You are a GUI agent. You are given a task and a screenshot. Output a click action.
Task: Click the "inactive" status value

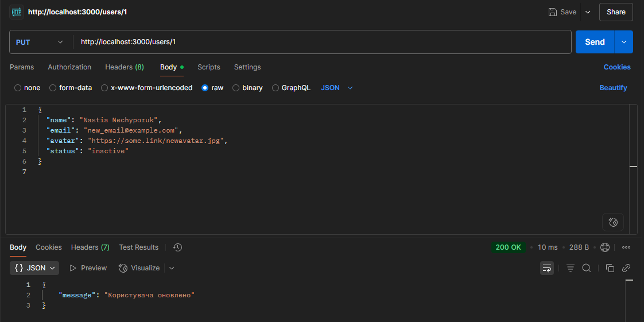tap(108, 151)
